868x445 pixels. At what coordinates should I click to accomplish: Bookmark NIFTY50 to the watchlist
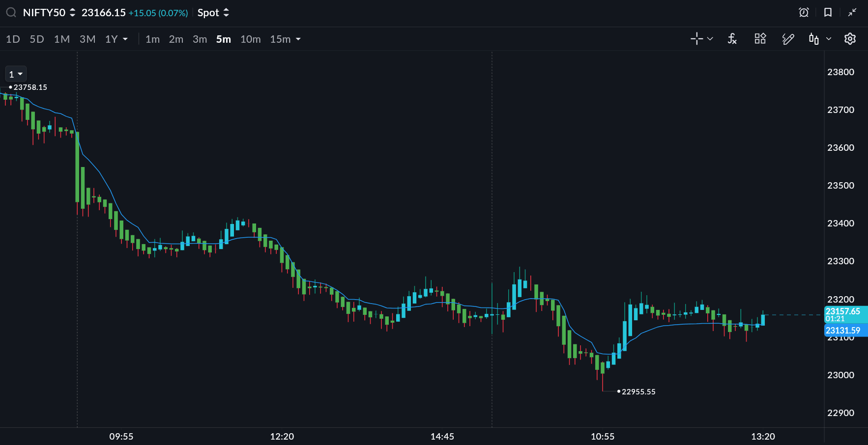click(x=828, y=13)
